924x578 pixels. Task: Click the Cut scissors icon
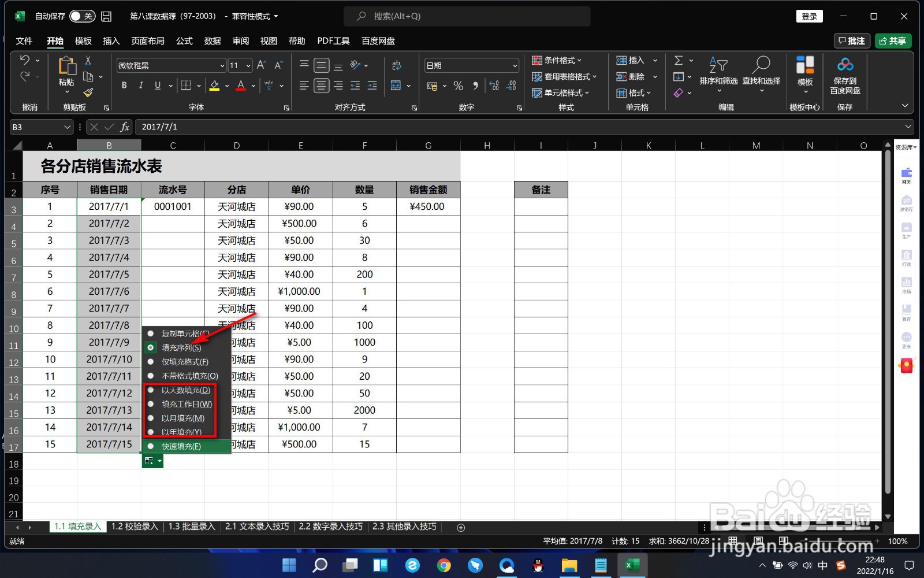point(88,60)
